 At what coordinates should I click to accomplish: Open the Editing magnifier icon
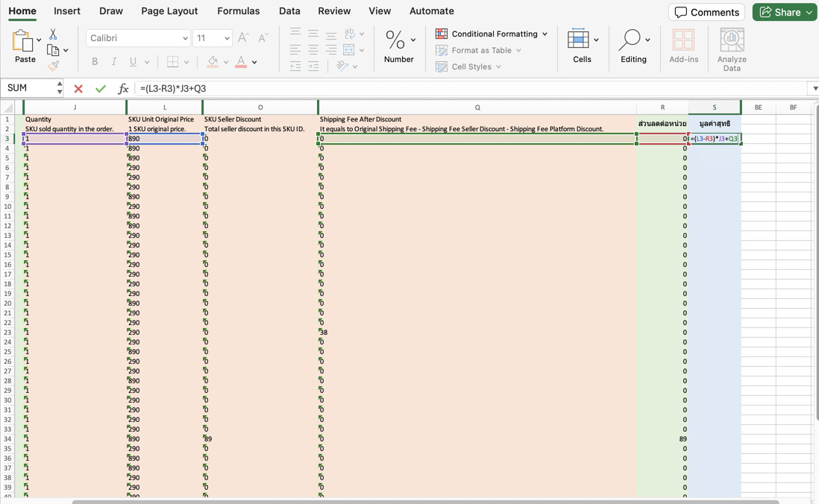pyautogui.click(x=630, y=40)
